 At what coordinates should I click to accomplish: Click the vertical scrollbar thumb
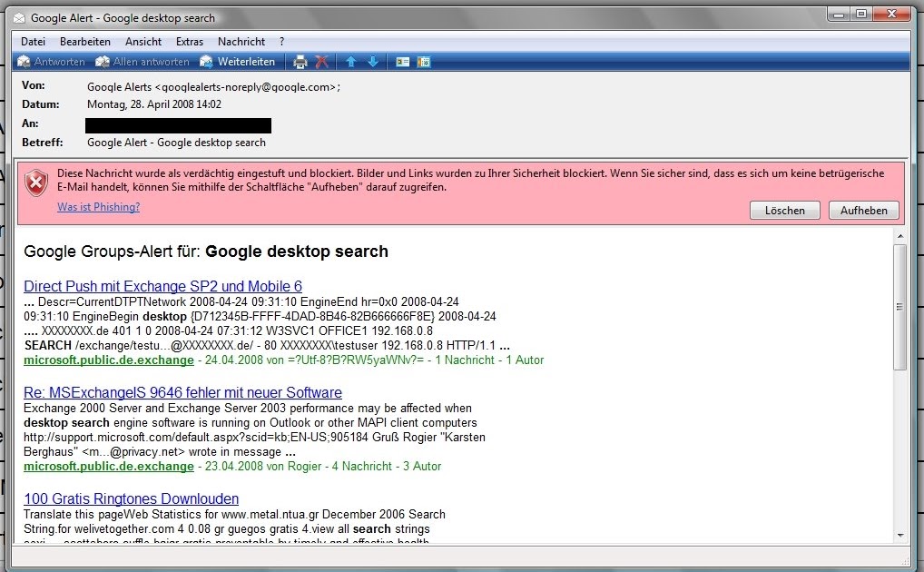(899, 307)
